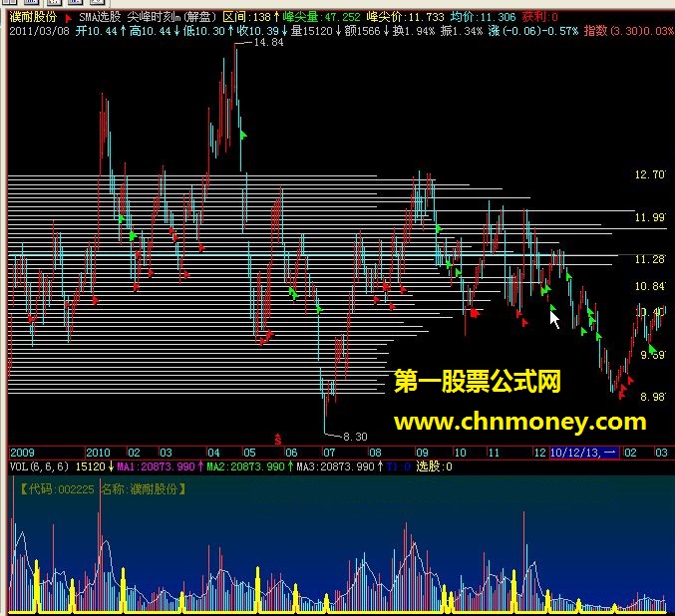The image size is (675, 616).
Task: Click the 9.59 price axis label
Action: [x=653, y=355]
